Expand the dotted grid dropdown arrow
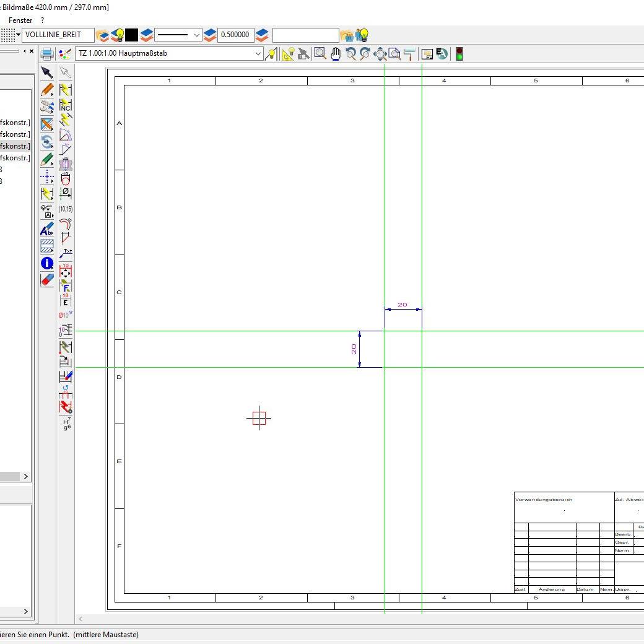The height and width of the screenshot is (644, 644). 18,35
